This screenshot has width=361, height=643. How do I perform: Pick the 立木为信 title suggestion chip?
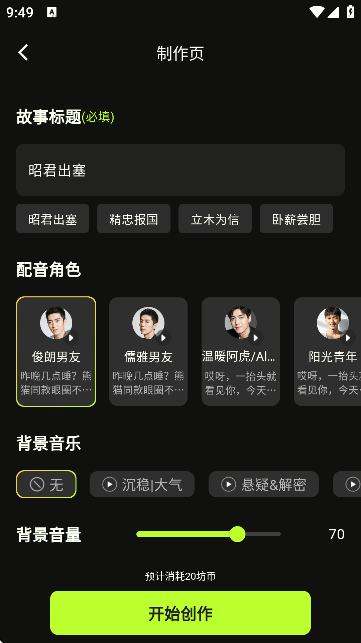click(215, 219)
